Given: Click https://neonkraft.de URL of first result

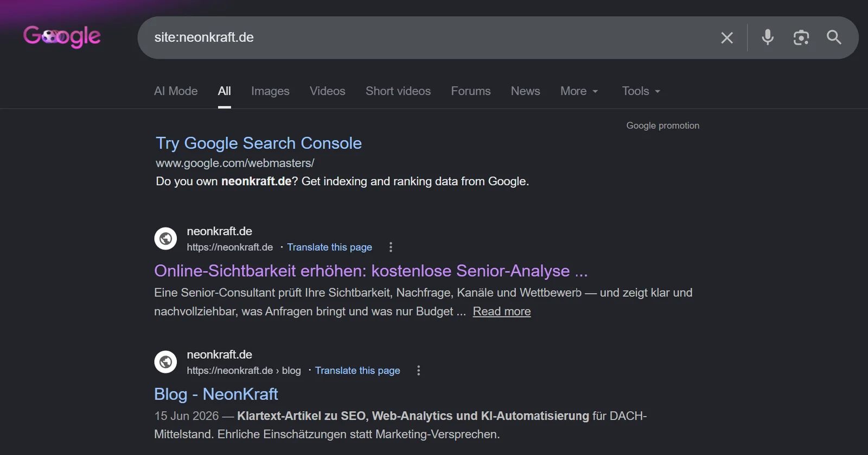Looking at the screenshot, I should [230, 247].
